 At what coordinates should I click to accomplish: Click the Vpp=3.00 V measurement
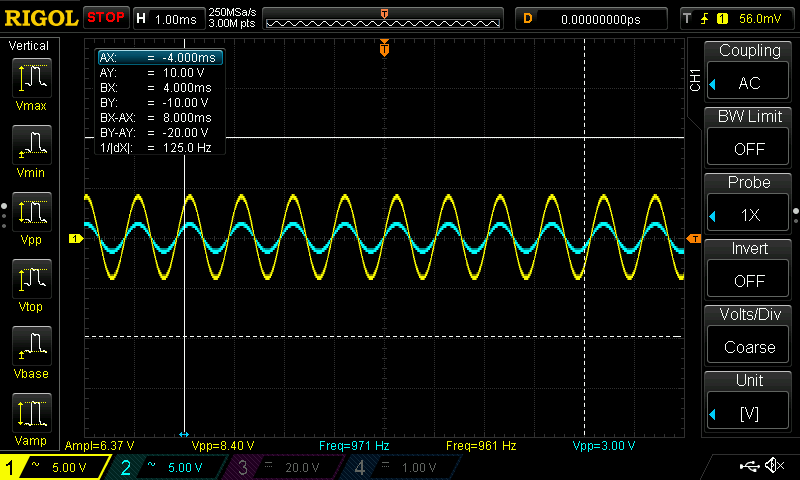[x=604, y=446]
